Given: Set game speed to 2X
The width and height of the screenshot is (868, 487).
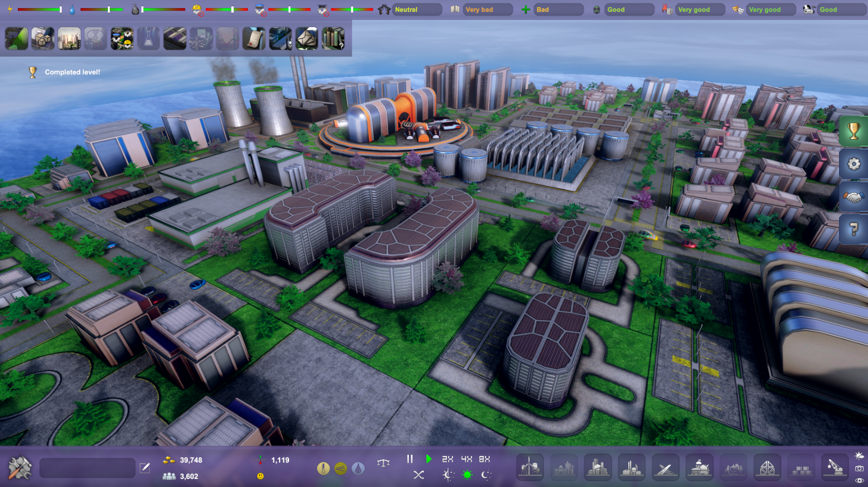Looking at the screenshot, I should point(448,459).
